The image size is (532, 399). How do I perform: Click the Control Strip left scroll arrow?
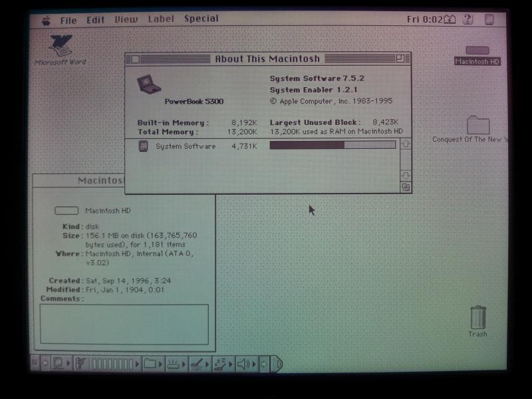pos(45,363)
